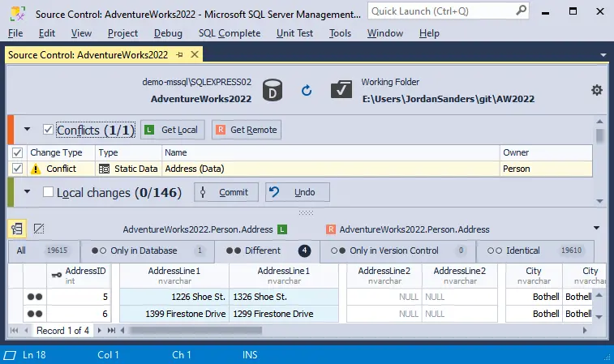Screen dimensions: 614x364
Task: Click the Owner column header
Action: coord(546,152)
